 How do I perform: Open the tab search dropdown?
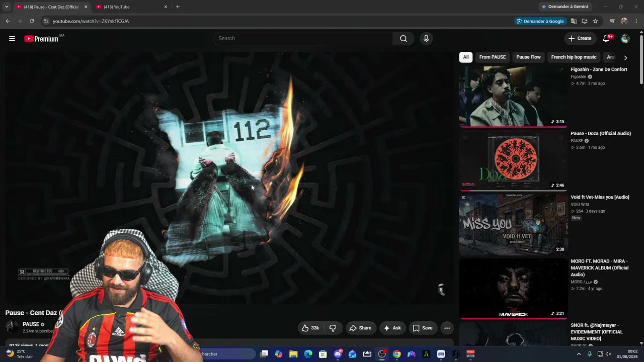7,7
